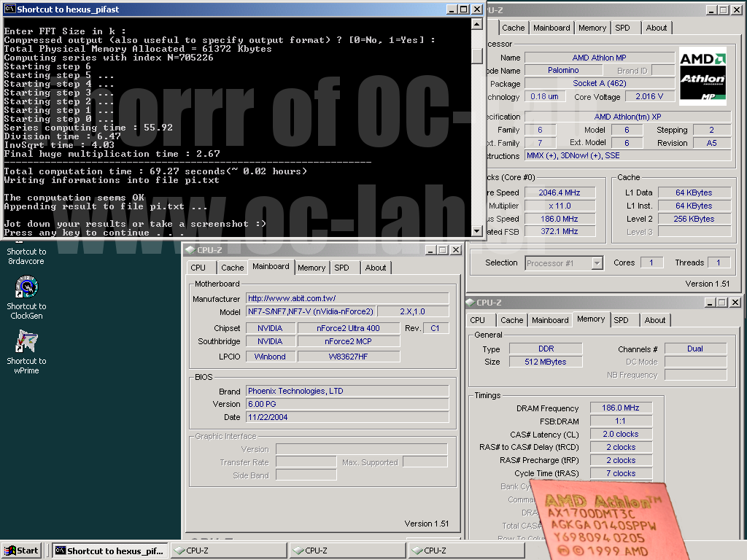The width and height of the screenshot is (747, 560).
Task: Open SPD tab in top CPU-Z window
Action: tap(622, 28)
